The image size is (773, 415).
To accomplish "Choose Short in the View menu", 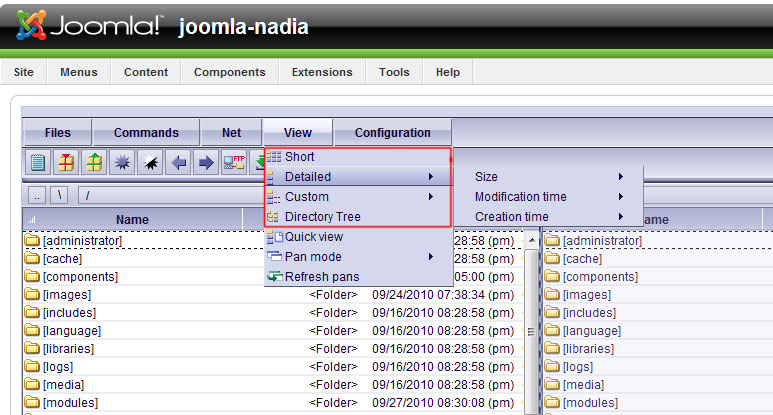I will [358, 157].
